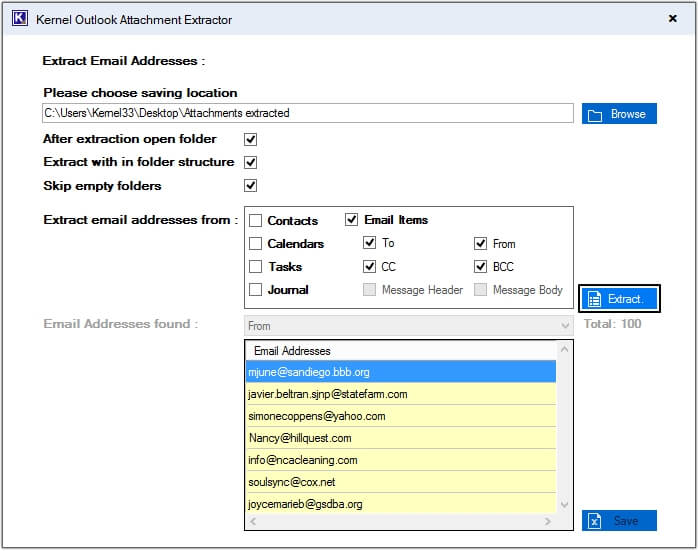699x551 pixels.
Task: Click the Extract button label
Action: pos(625,299)
